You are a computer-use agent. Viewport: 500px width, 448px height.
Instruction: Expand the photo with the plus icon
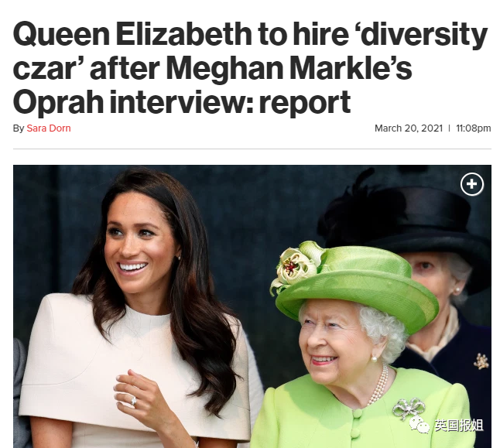tap(472, 184)
